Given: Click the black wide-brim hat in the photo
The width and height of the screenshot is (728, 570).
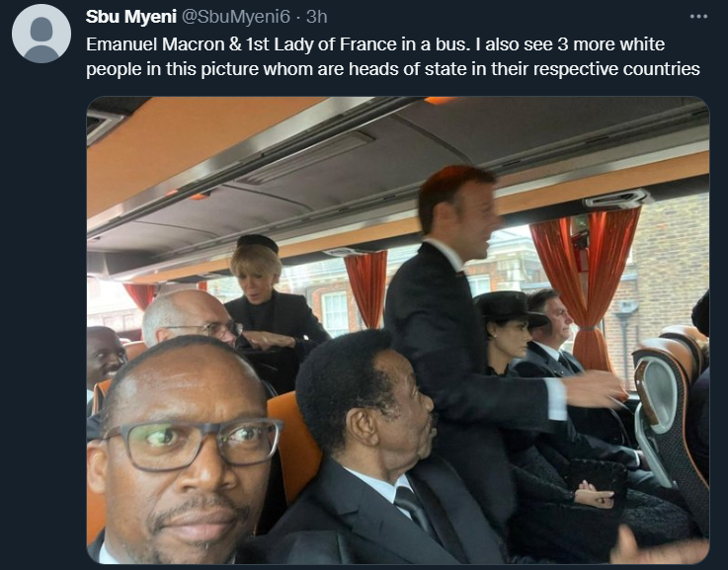Looking at the screenshot, I should (x=510, y=308).
